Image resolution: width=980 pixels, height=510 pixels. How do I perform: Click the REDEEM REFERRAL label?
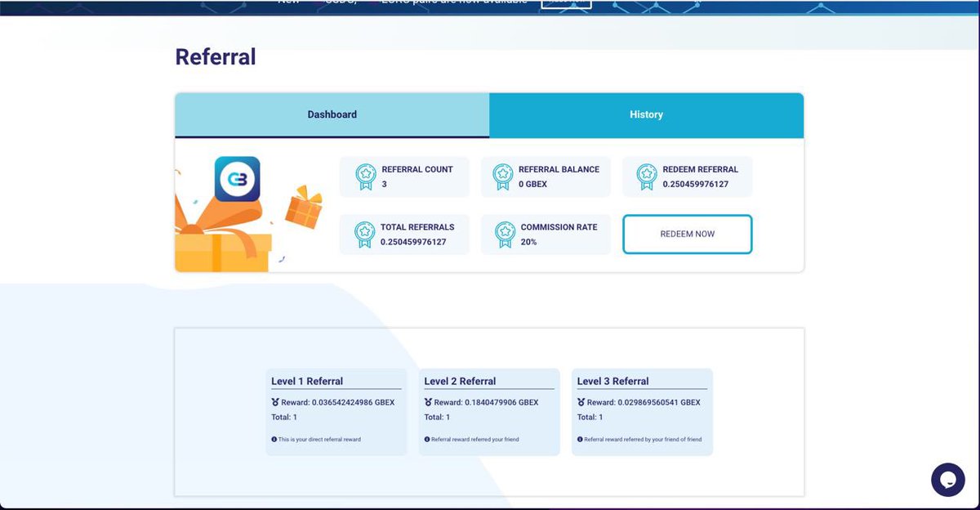(x=700, y=169)
